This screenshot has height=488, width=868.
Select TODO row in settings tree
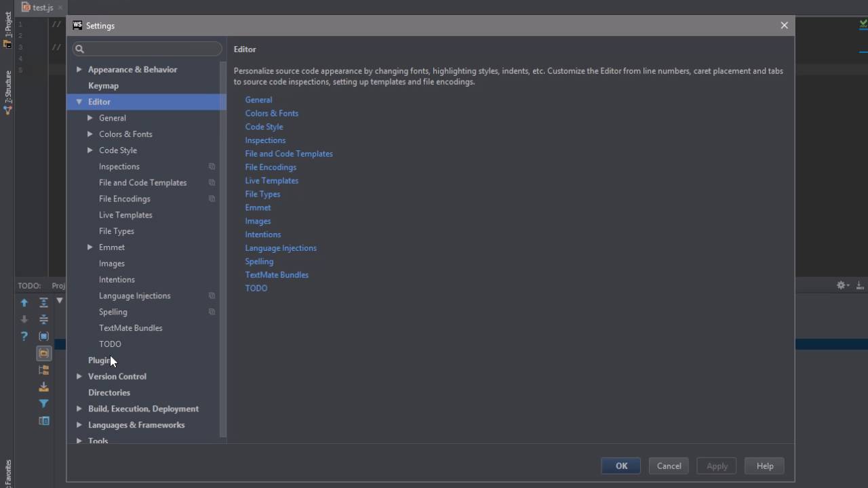click(110, 344)
